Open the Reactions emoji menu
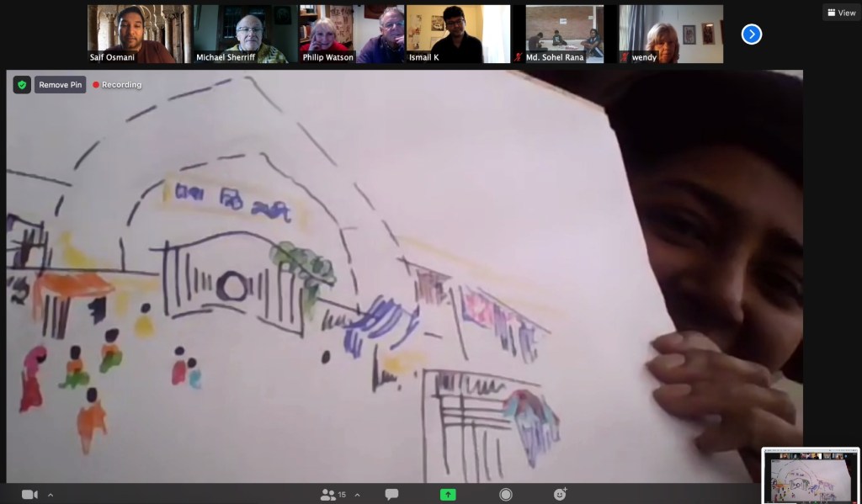This screenshot has width=862, height=504. click(x=561, y=495)
